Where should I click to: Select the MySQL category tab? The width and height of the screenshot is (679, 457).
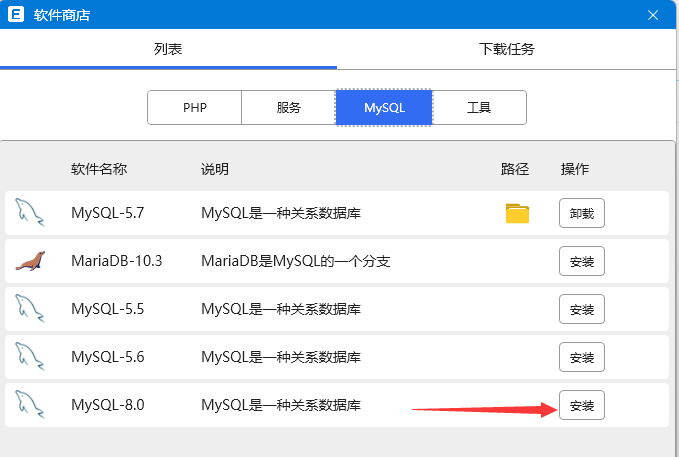click(x=384, y=107)
